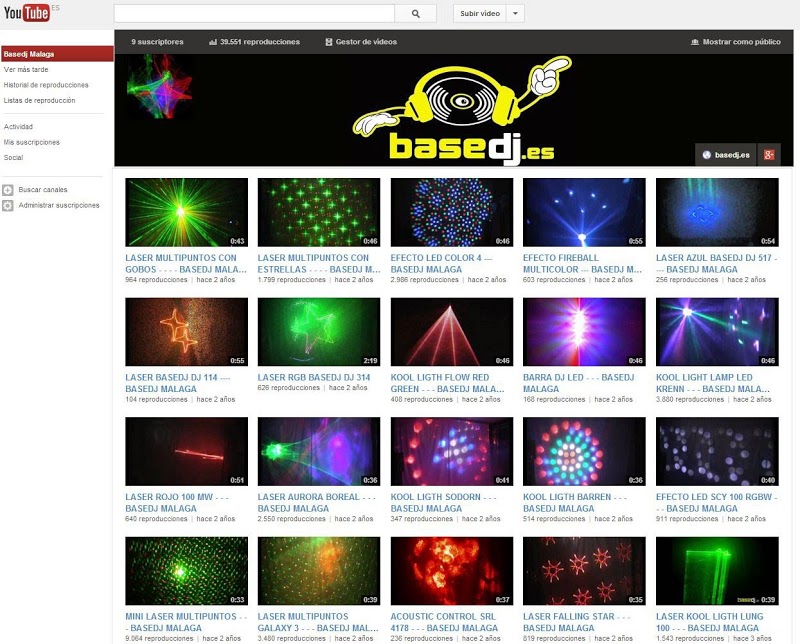Click title LASER MULTIPUNTOS CON GOBOS
The width and height of the screenshot is (800, 644).
(186, 263)
